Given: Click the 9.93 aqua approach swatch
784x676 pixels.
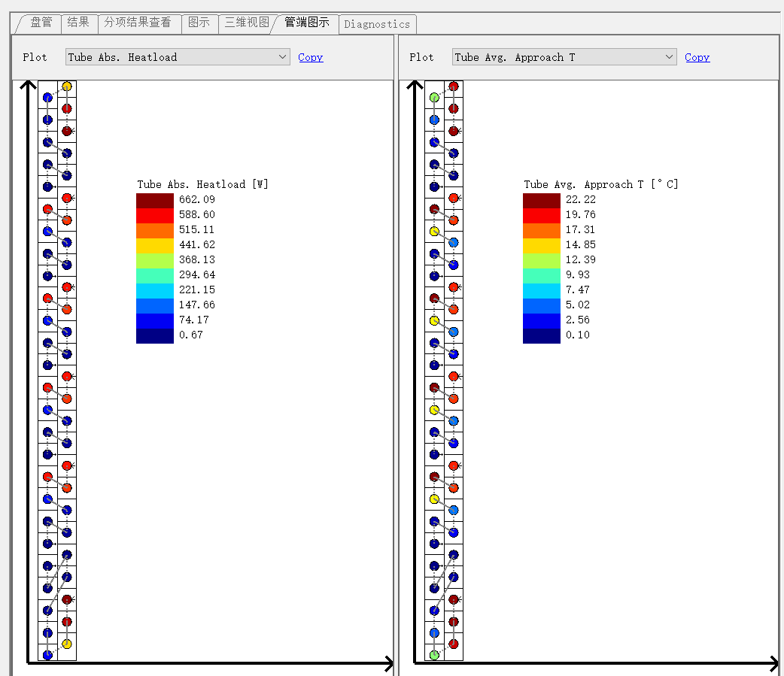Looking at the screenshot, I should click(x=542, y=275).
